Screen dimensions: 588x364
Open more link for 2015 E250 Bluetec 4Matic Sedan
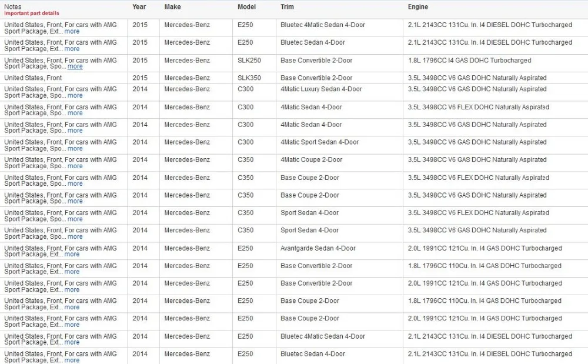pyautogui.click(x=72, y=32)
